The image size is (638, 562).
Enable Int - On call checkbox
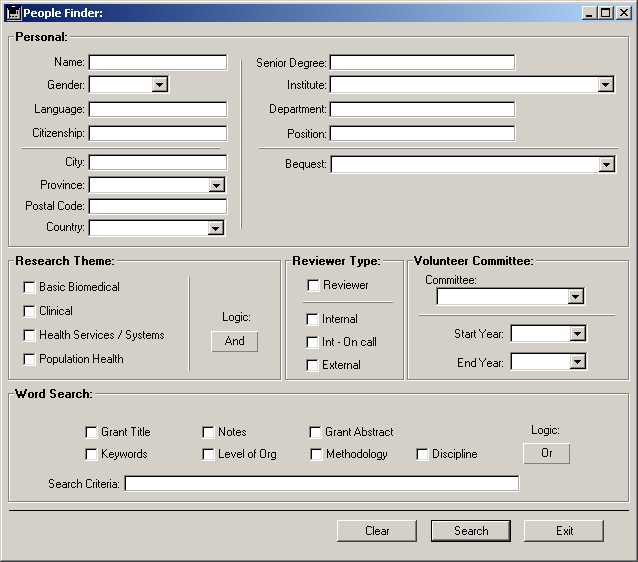pyautogui.click(x=312, y=342)
